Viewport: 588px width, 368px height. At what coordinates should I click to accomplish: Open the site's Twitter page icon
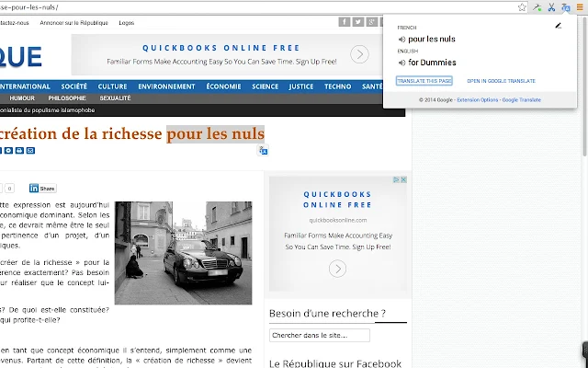pyautogui.click(x=357, y=22)
